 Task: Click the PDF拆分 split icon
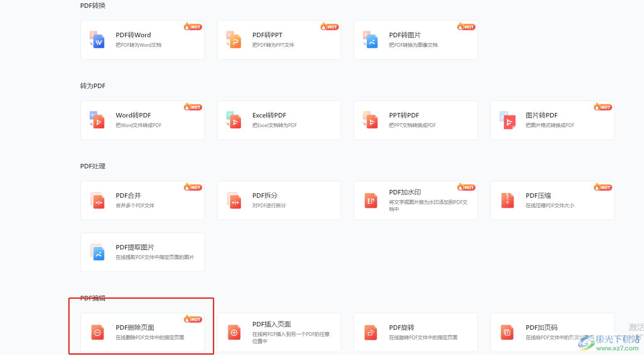click(234, 200)
